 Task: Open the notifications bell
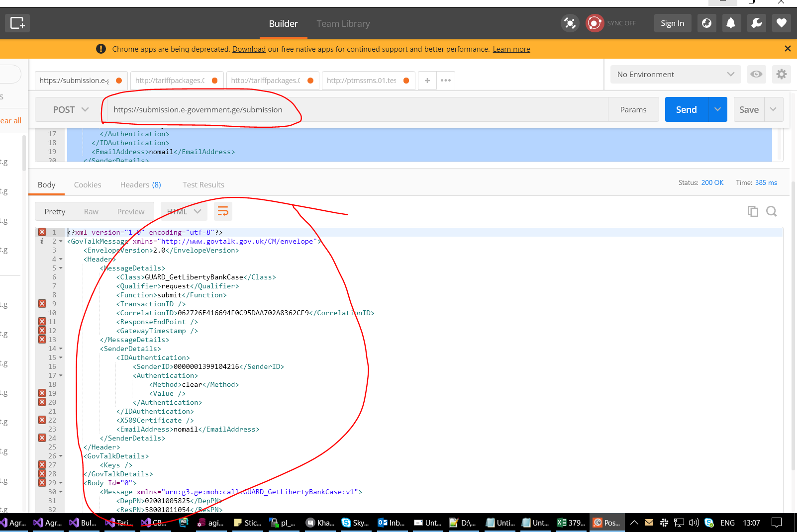pos(730,23)
